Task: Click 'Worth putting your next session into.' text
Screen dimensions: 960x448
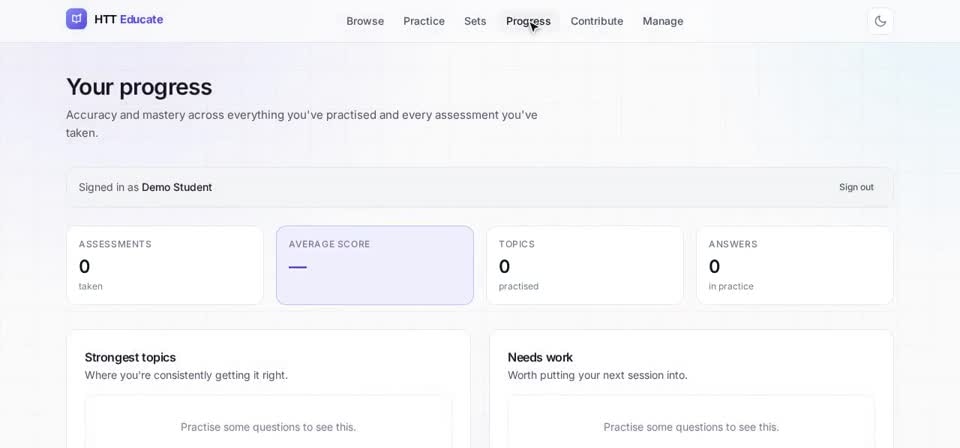Action: [598, 375]
